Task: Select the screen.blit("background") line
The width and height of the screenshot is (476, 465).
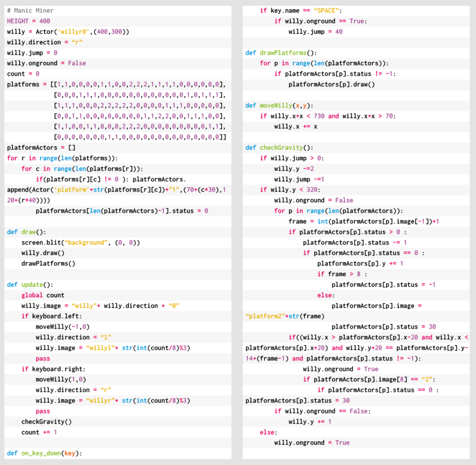Action: (81, 242)
